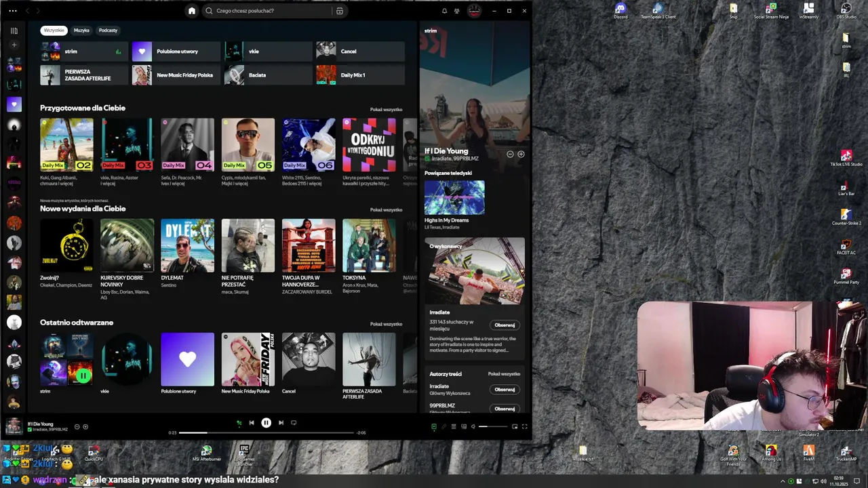Screen dimensions: 868x488
Task: Open DYLEMAT release cover
Action: tap(188, 245)
